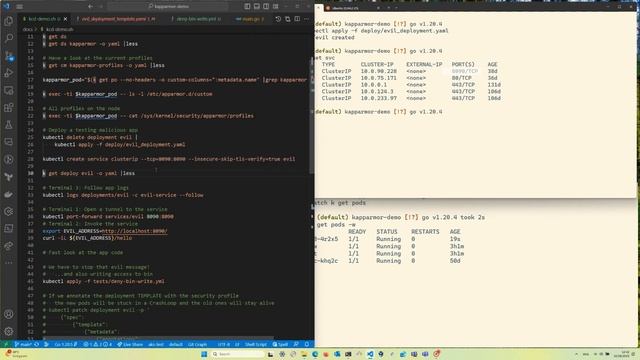The height and width of the screenshot is (360, 640).
Task: Open the Search view in activity bar
Action: [x=9, y=38]
